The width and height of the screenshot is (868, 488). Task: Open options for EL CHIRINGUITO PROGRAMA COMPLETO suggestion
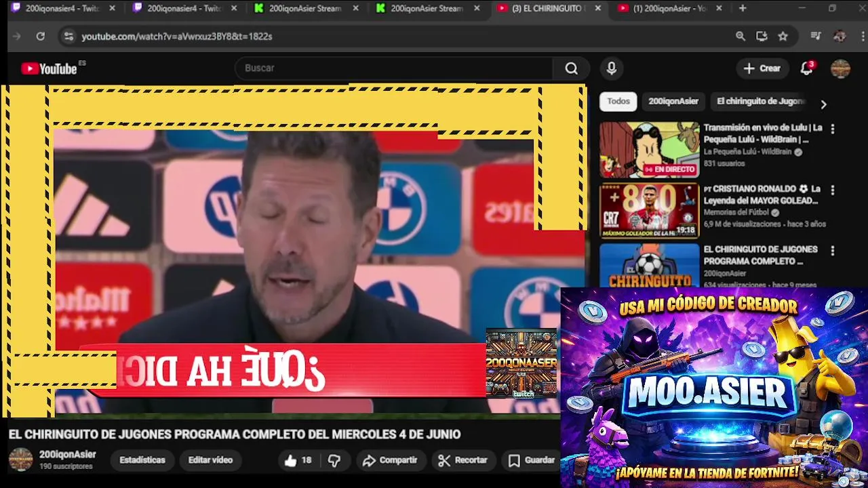click(x=832, y=251)
